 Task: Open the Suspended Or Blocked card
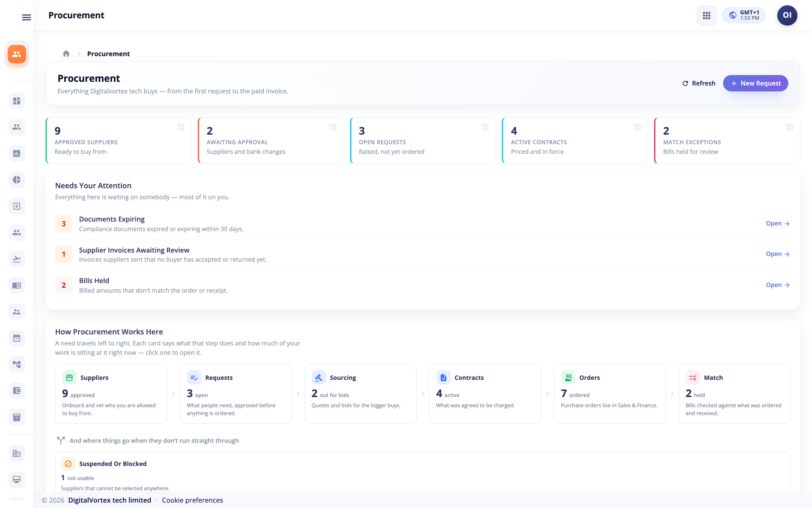[x=423, y=472]
